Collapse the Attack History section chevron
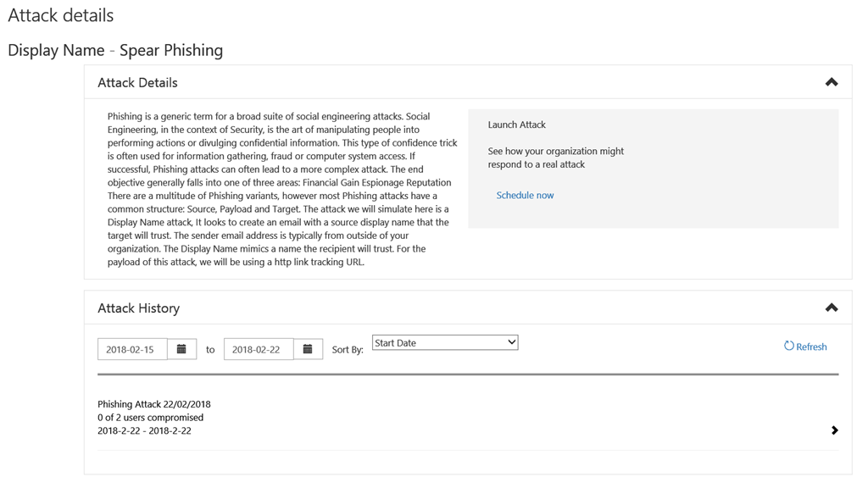868x488 pixels. (x=831, y=308)
